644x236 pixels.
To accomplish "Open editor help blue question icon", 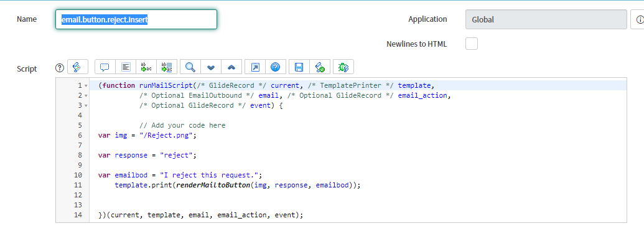I will pyautogui.click(x=276, y=67).
